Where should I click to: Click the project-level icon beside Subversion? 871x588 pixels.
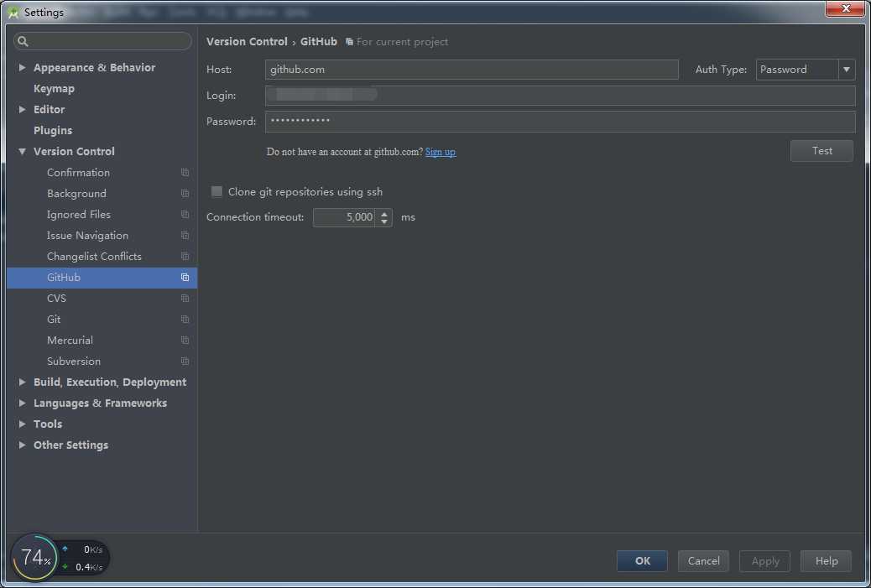[x=185, y=362]
